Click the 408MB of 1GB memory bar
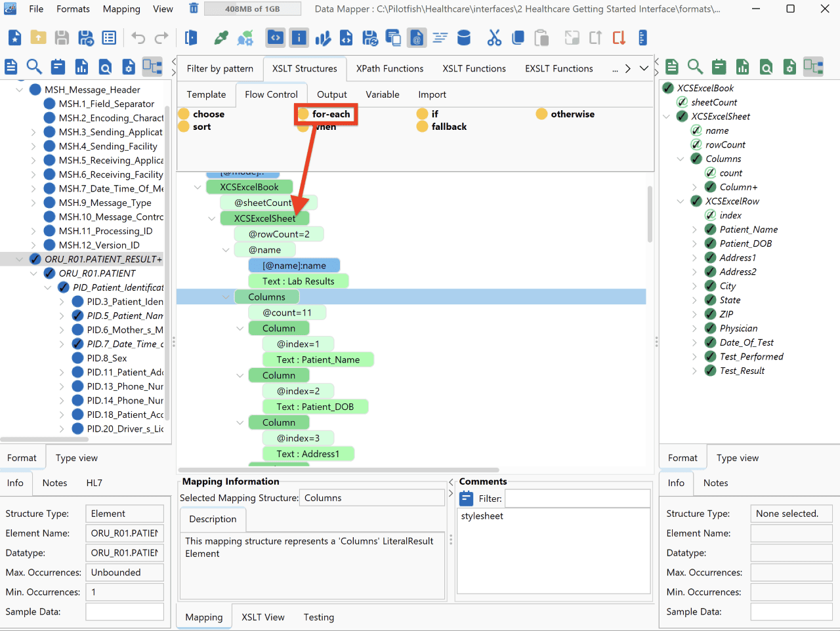840x631 pixels. (253, 9)
